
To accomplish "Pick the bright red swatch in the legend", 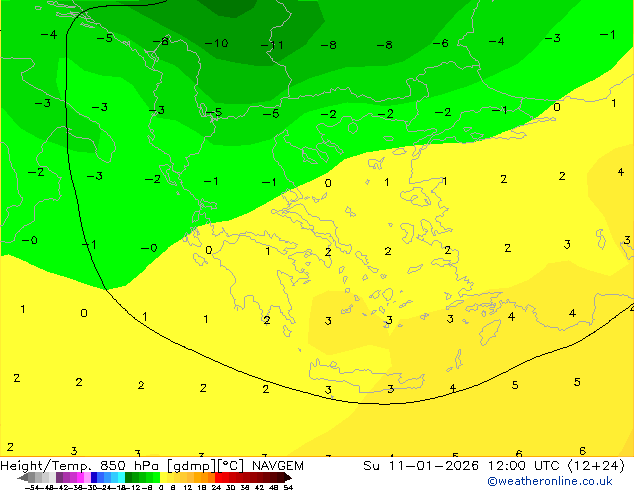I will click(x=218, y=477).
